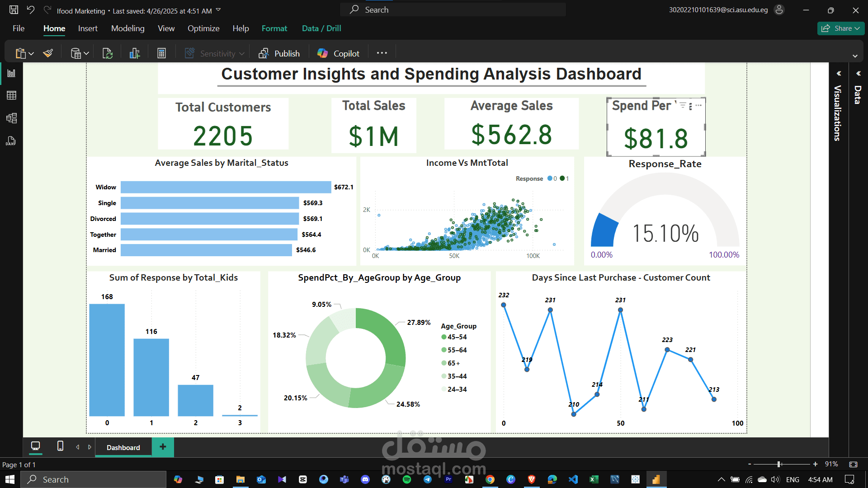Click the 45–54 age group legend swatch

444,337
